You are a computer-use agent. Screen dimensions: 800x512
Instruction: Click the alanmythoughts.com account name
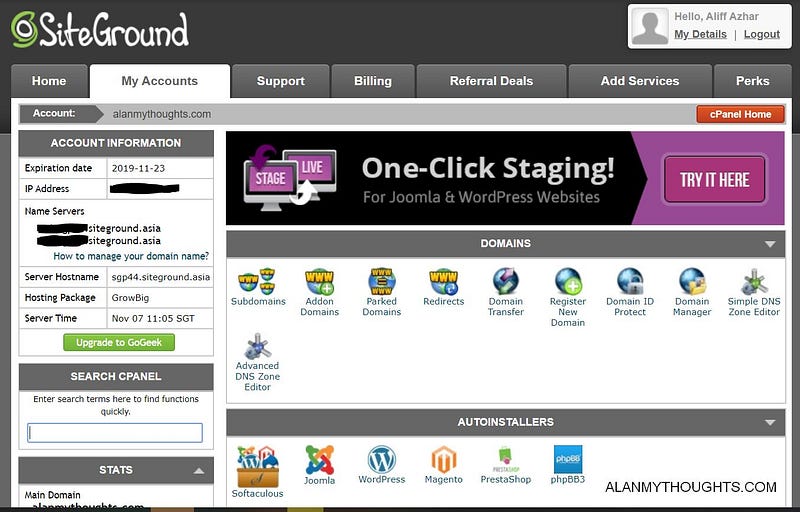click(x=162, y=114)
